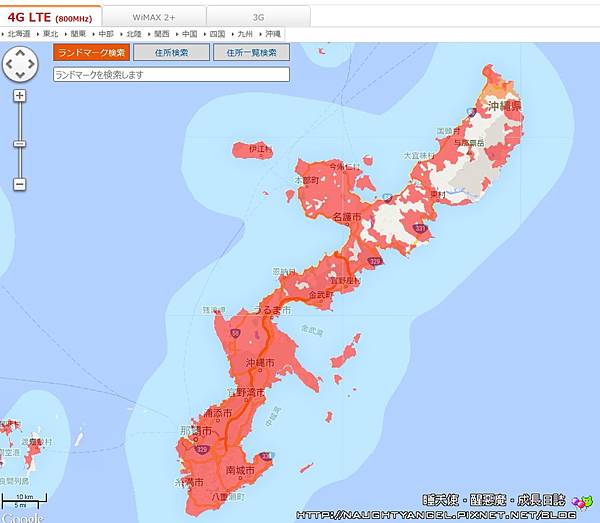
Task: Open the 中部 region link
Action: (106, 34)
